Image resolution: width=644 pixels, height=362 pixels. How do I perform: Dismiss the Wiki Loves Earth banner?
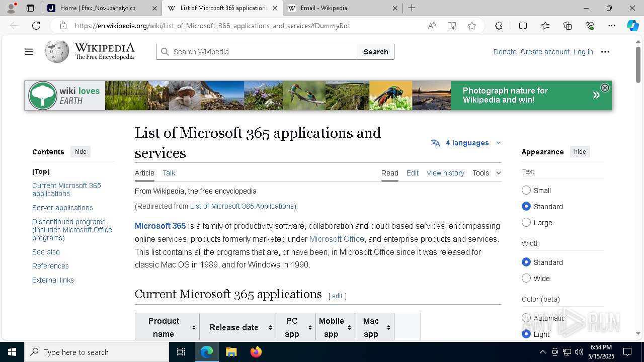[x=605, y=87]
